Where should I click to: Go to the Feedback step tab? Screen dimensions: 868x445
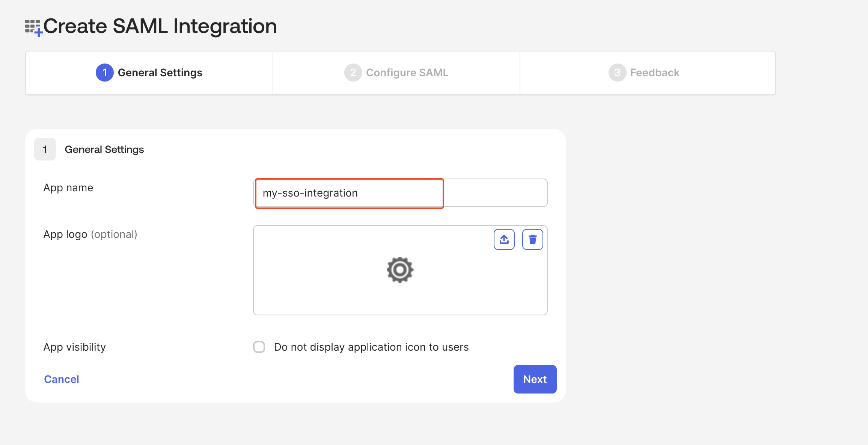click(654, 73)
